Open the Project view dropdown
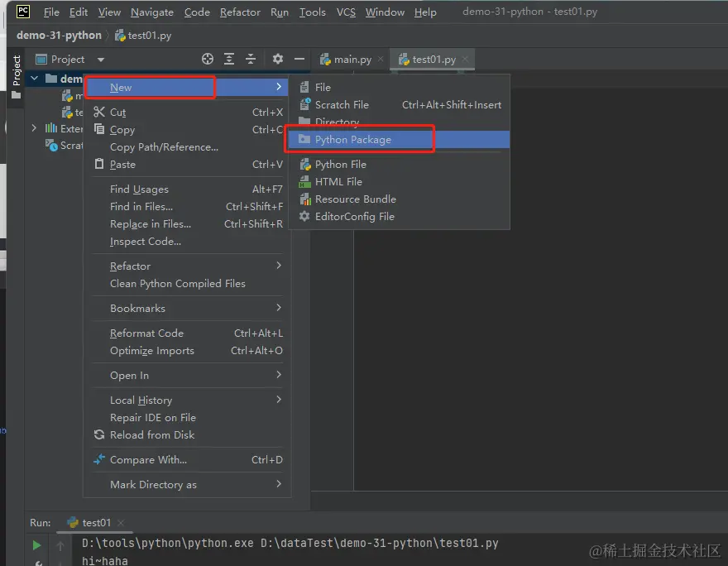The width and height of the screenshot is (728, 566). tap(101, 60)
